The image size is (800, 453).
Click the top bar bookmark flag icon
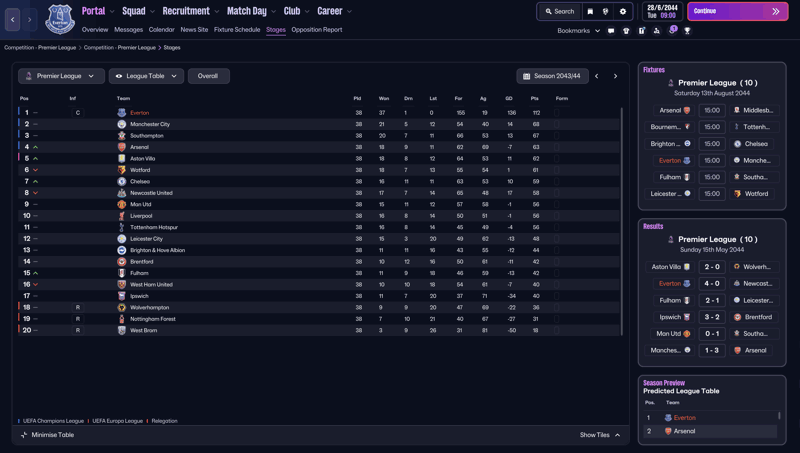pos(590,11)
